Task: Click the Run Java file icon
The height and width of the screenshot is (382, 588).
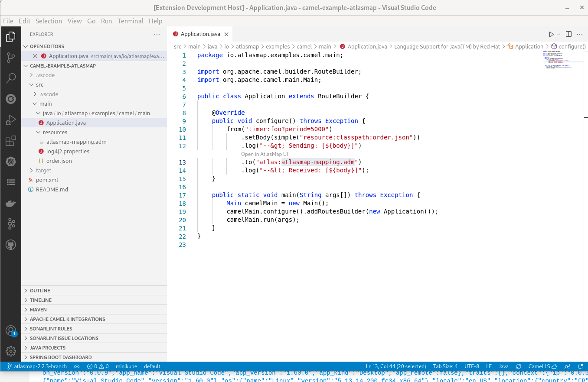Action: pyautogui.click(x=551, y=34)
